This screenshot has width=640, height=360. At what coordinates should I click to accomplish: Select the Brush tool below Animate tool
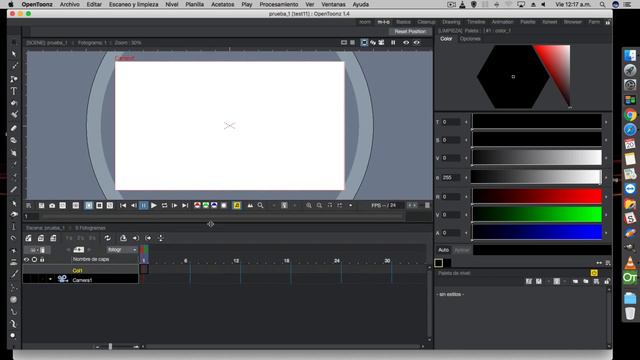pos(14,66)
